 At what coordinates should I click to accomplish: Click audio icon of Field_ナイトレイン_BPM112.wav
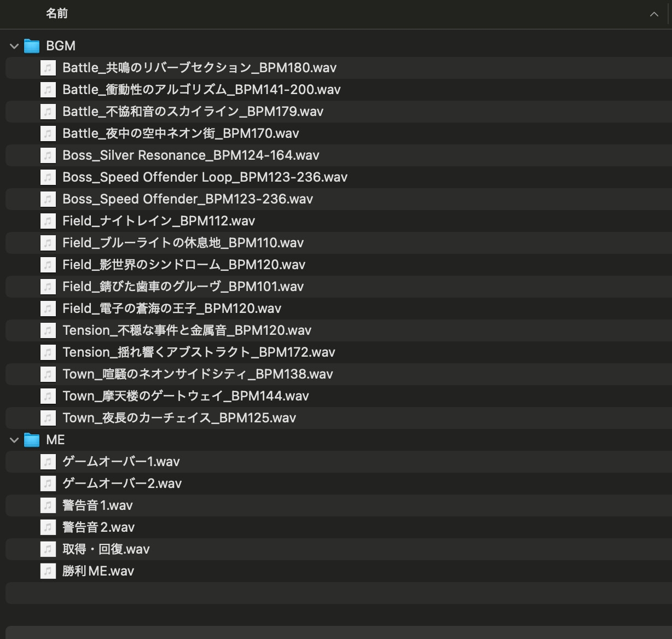coord(48,221)
